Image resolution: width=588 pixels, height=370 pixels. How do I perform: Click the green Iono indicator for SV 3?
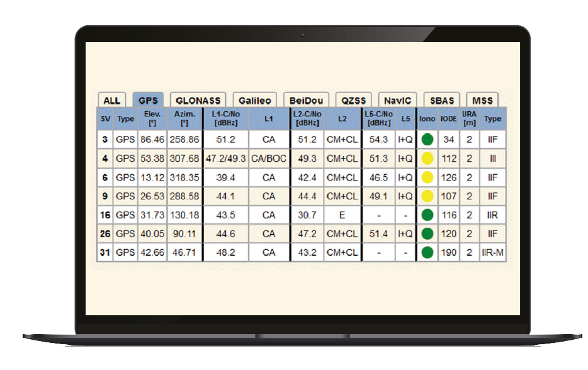click(427, 140)
